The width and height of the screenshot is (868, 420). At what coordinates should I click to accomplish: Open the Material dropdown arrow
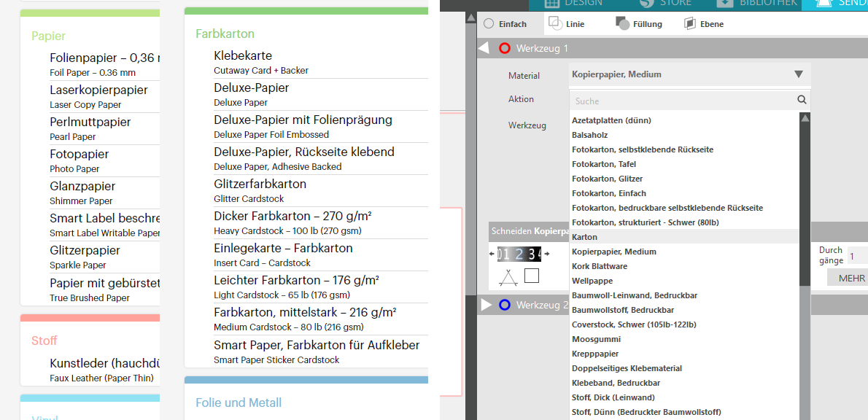coord(799,74)
